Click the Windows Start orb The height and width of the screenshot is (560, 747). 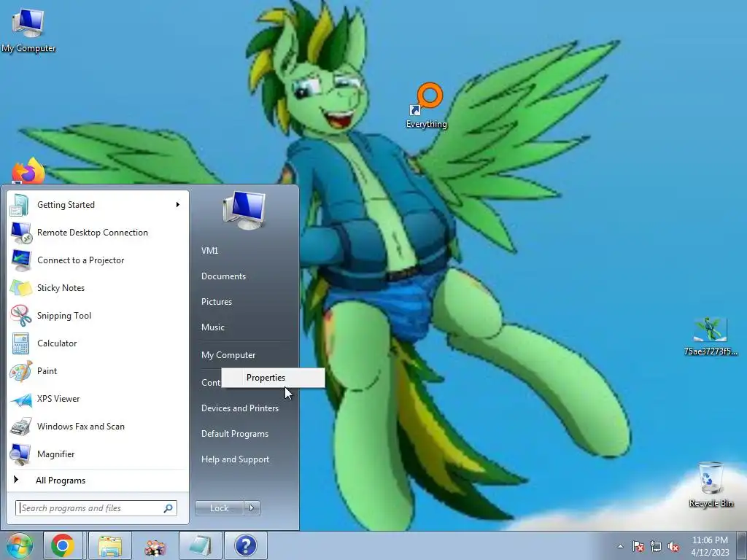[19, 545]
